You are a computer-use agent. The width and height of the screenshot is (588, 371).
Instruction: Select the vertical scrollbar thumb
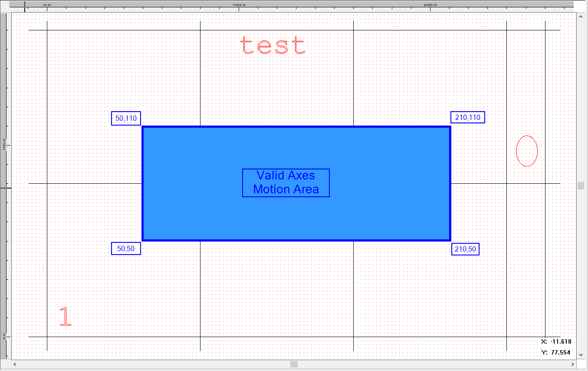581,185
